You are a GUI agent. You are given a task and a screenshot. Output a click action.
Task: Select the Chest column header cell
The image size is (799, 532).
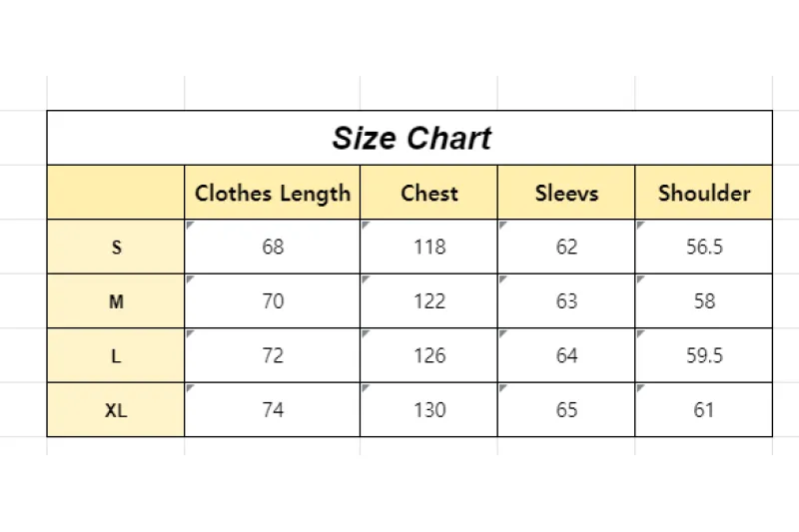pos(428,193)
